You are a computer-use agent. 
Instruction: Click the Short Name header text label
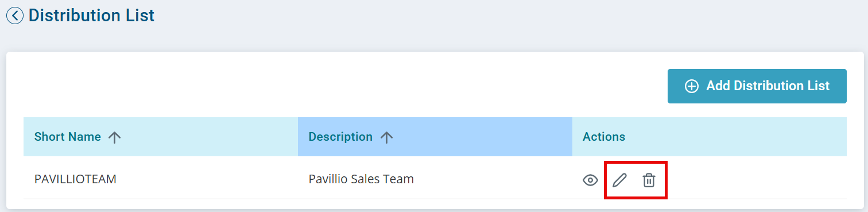tap(68, 137)
